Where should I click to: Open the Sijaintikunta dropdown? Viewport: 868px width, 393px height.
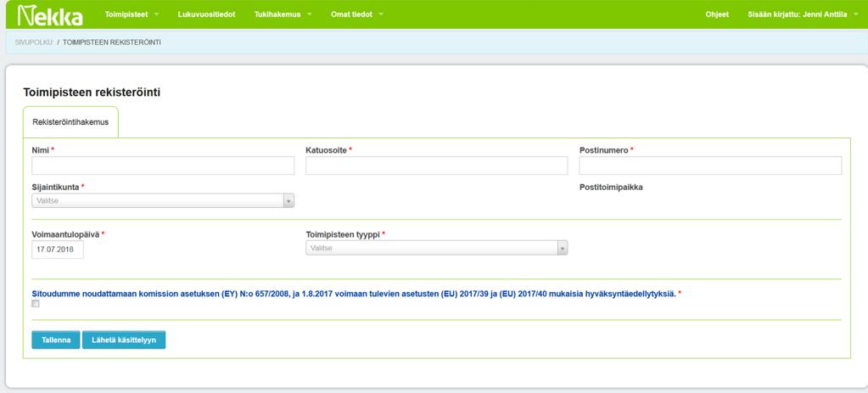point(163,201)
